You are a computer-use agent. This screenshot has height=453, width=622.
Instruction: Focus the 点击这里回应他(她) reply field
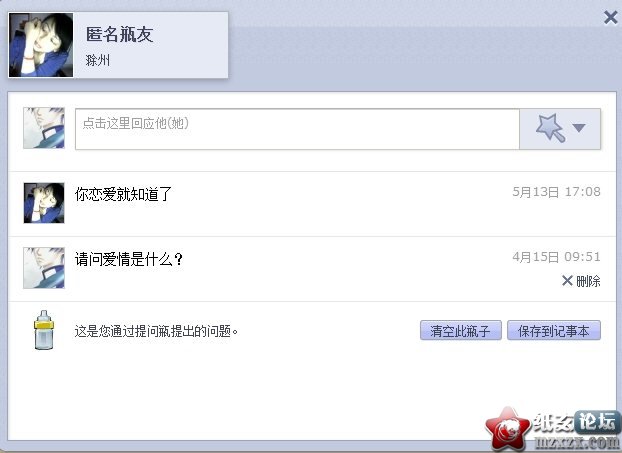[297, 129]
